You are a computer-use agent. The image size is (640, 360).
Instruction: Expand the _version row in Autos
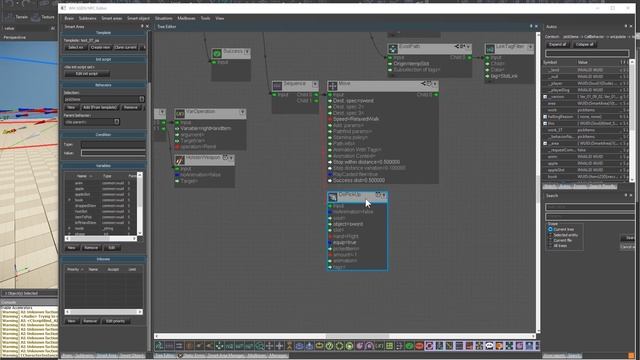545,97
